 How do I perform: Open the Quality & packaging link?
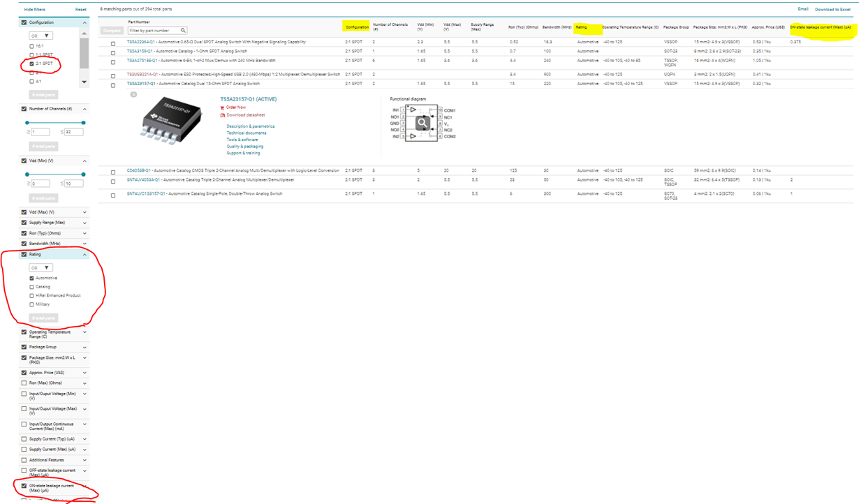[244, 147]
